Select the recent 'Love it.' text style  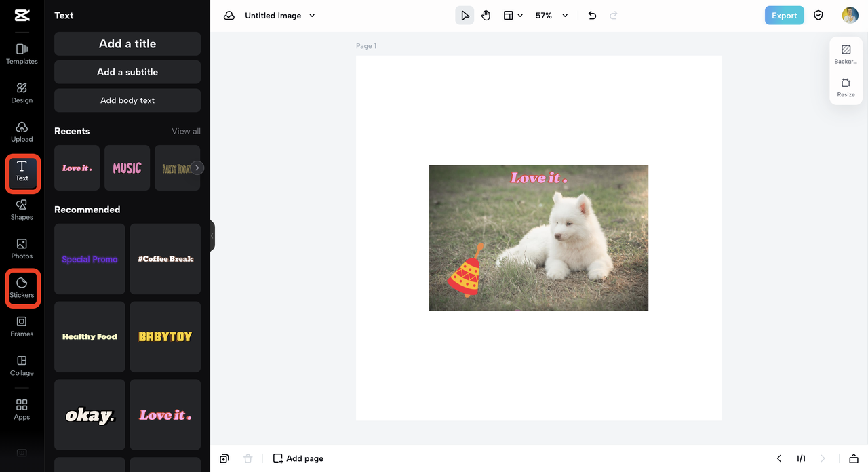tap(77, 168)
